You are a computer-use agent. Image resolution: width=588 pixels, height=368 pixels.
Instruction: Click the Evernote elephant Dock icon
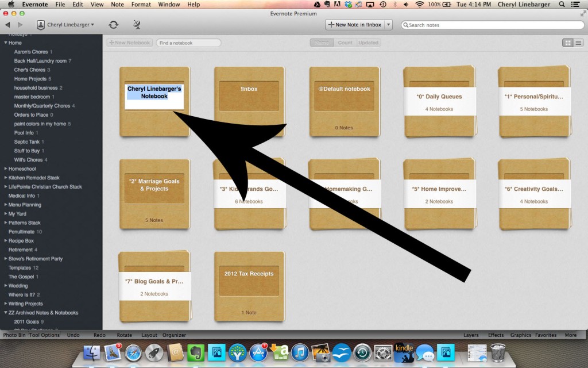point(196,353)
